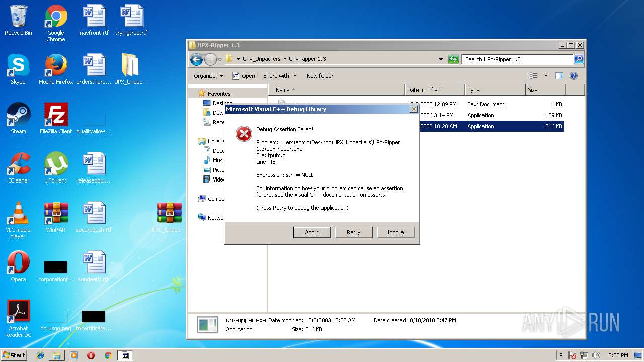Open Network in the navigation pane
This screenshot has width=644, height=362.
[x=212, y=218]
